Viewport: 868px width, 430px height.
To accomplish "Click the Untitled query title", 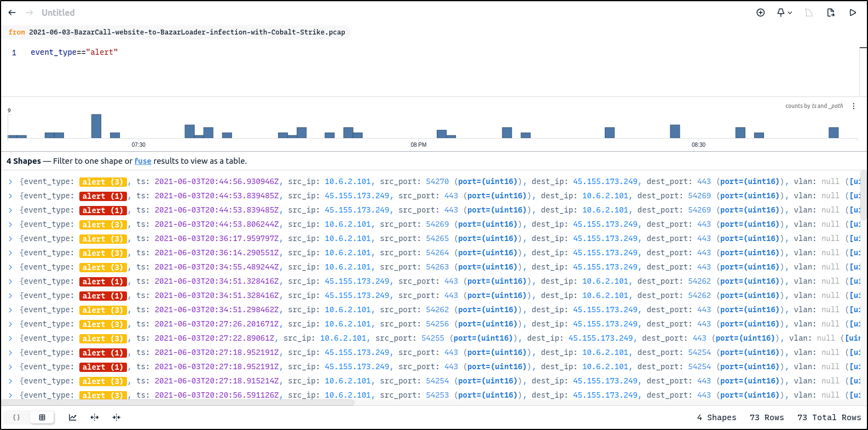I will coord(58,13).
